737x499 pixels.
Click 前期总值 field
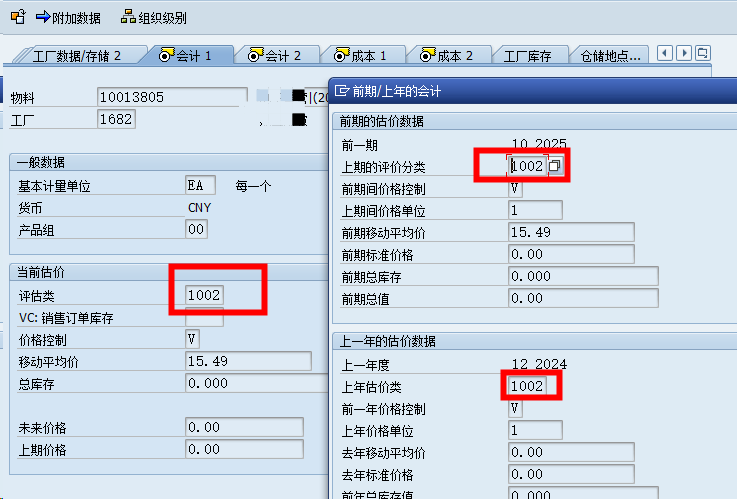point(583,298)
